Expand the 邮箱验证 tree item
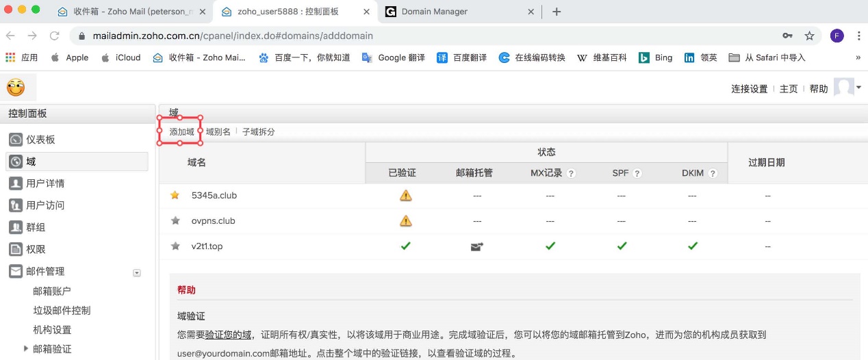Screen dimensions: 868x360 pyautogui.click(x=26, y=348)
